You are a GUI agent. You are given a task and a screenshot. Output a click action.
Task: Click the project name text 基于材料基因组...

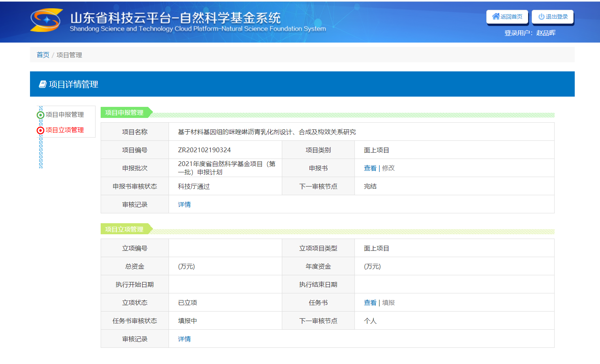click(267, 132)
